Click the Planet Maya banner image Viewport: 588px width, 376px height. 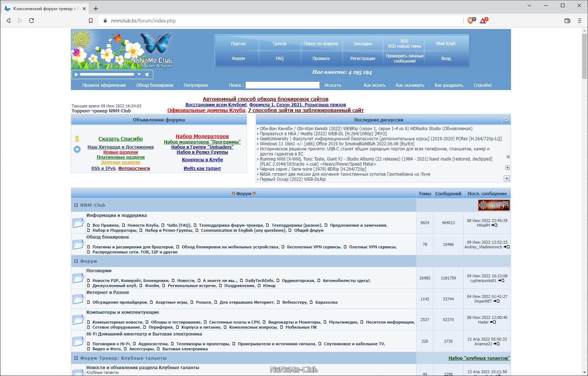(x=494, y=205)
